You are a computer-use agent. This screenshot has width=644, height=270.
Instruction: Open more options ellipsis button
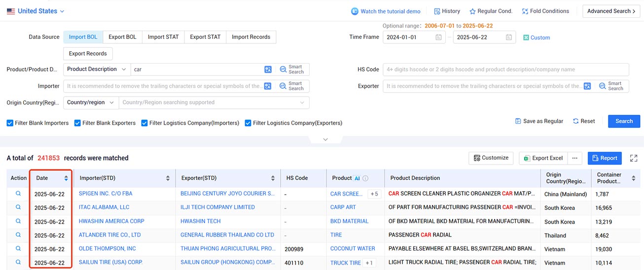(x=575, y=158)
